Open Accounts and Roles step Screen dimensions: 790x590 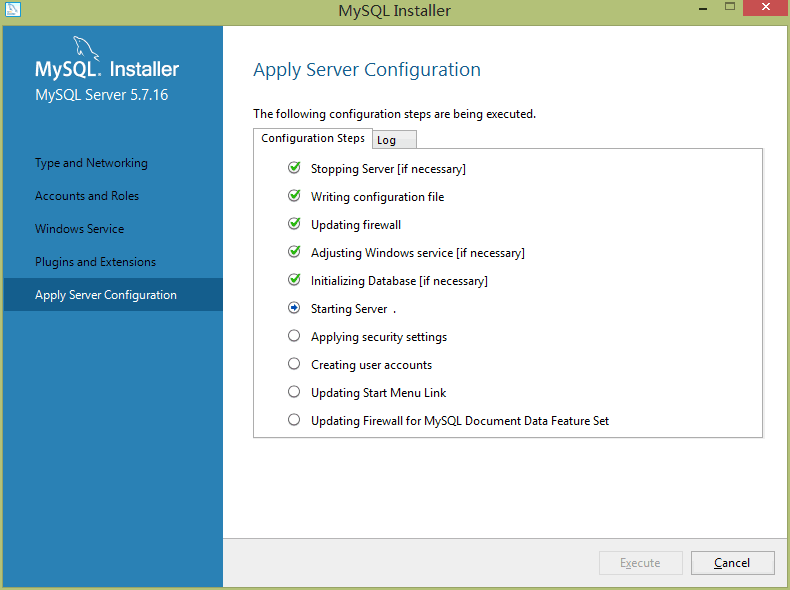87,196
